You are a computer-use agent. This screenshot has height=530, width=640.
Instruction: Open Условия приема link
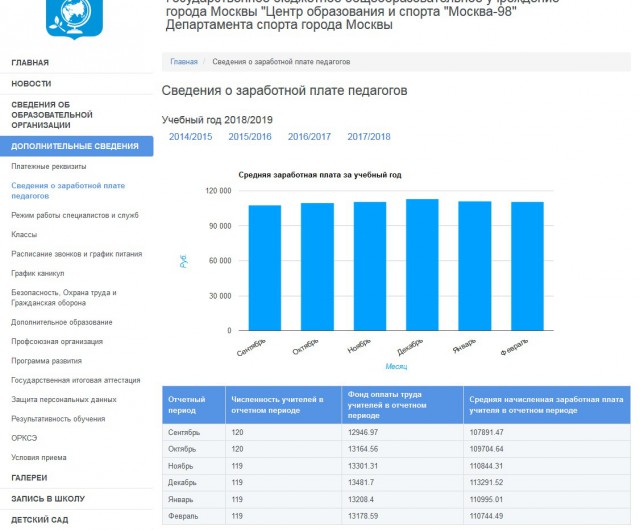pyautogui.click(x=39, y=457)
